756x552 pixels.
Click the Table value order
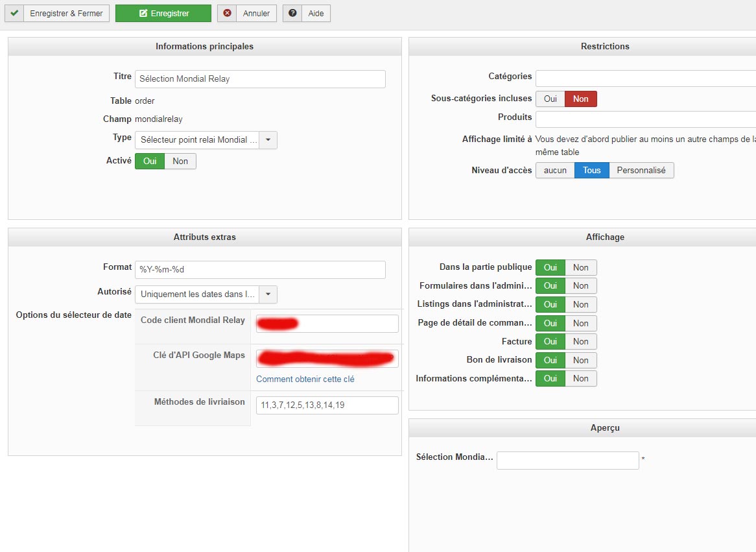pyautogui.click(x=145, y=101)
